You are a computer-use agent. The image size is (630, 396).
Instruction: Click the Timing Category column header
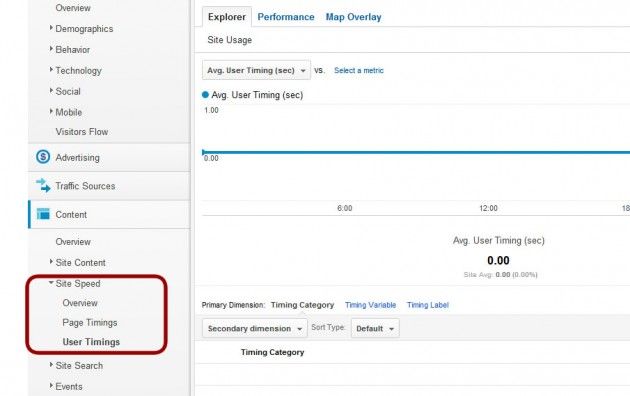(x=272, y=352)
